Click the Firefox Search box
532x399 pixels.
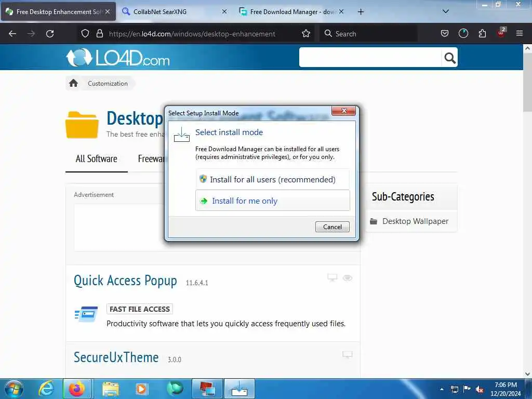click(x=368, y=34)
